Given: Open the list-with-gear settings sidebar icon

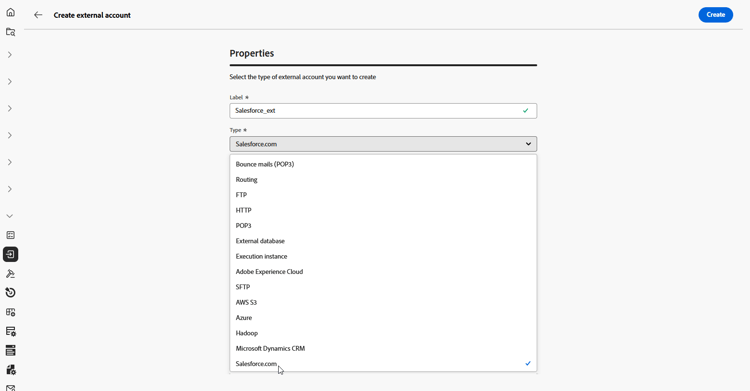Looking at the screenshot, I should coord(11,331).
